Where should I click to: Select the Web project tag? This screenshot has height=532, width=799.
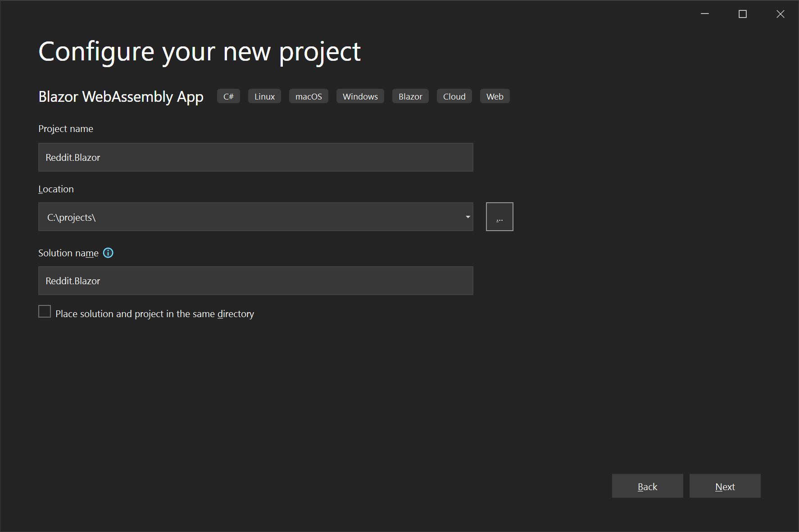(495, 96)
